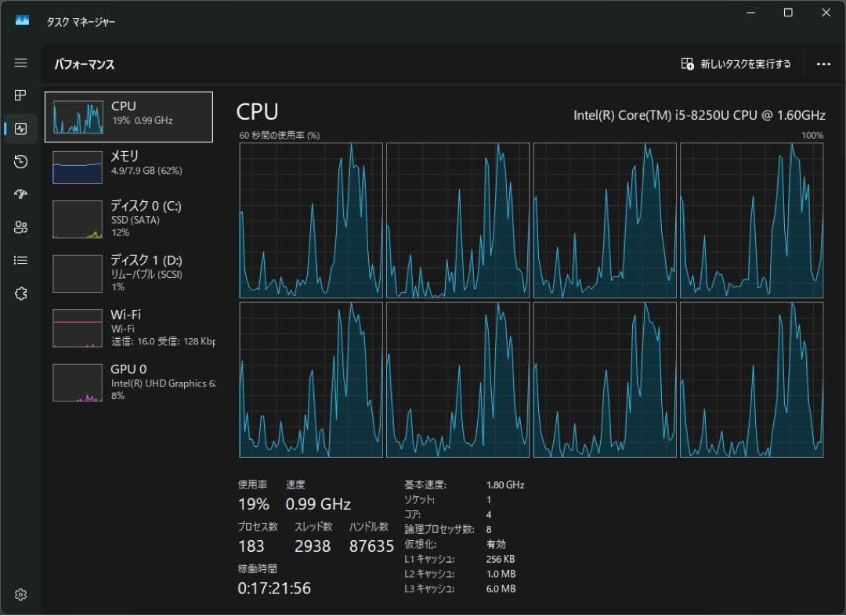The image size is (846, 616).
Task: Open the Details list page icon
Action: [x=21, y=260]
